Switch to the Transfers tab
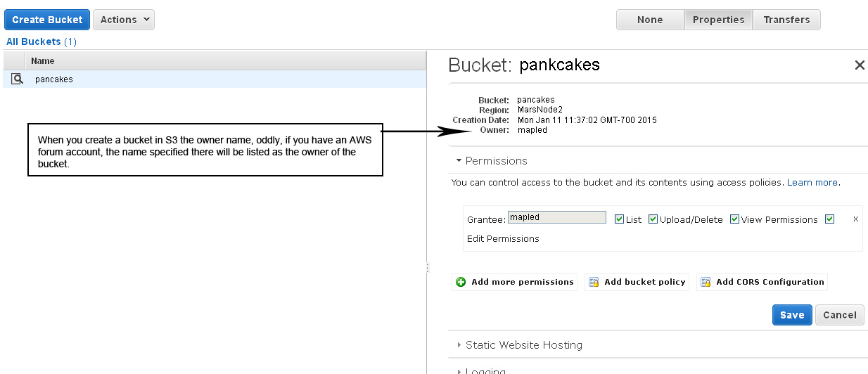This screenshot has height=374, width=868. click(786, 20)
